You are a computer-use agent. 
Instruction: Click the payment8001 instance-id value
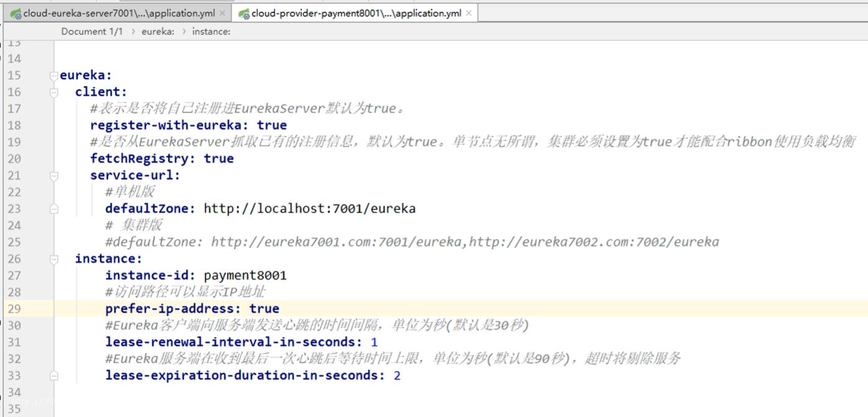245,275
